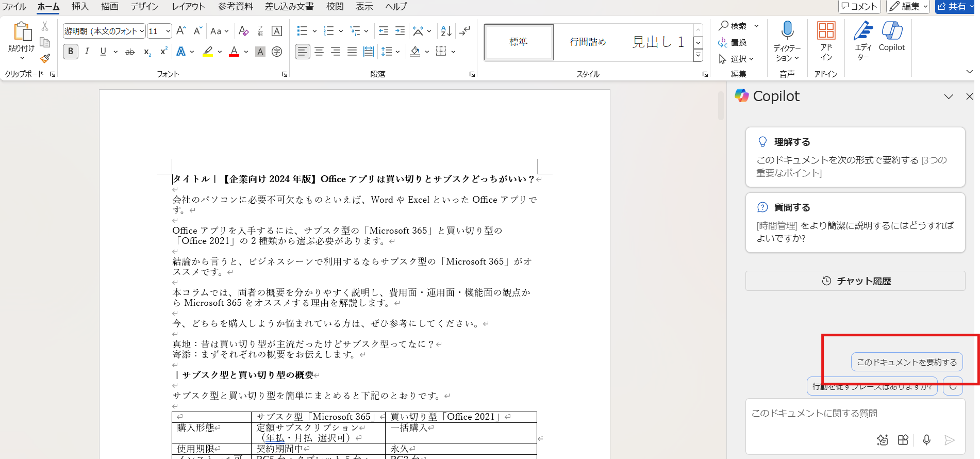Viewport: 980px width, 459px height.
Task: Toggle subscript formatting
Action: point(147,52)
